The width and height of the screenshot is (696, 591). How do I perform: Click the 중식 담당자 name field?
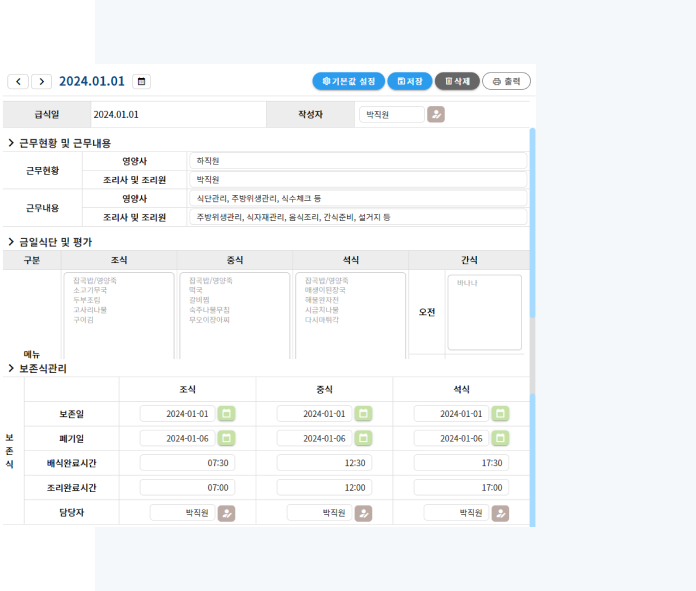[x=320, y=513]
